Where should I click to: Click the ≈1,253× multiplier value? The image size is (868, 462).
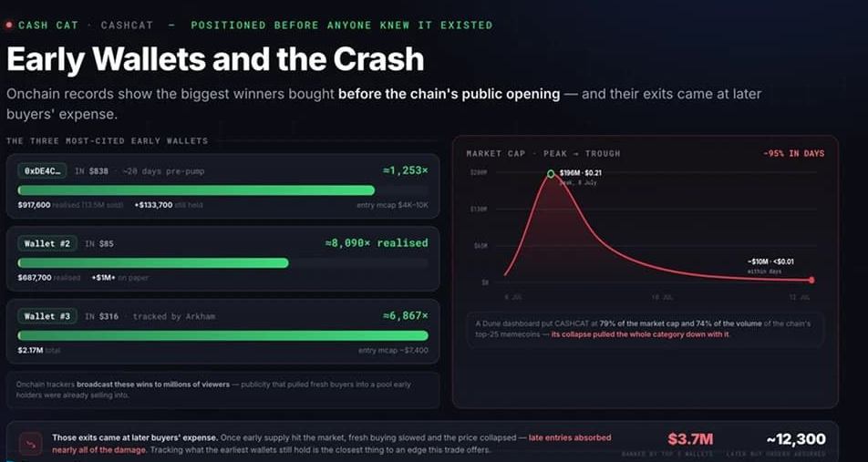coord(405,171)
